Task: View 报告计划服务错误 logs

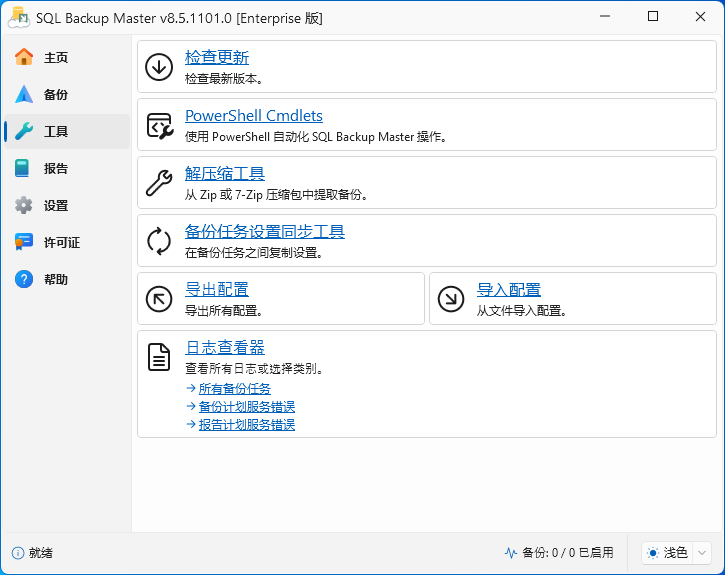Action: coord(246,425)
